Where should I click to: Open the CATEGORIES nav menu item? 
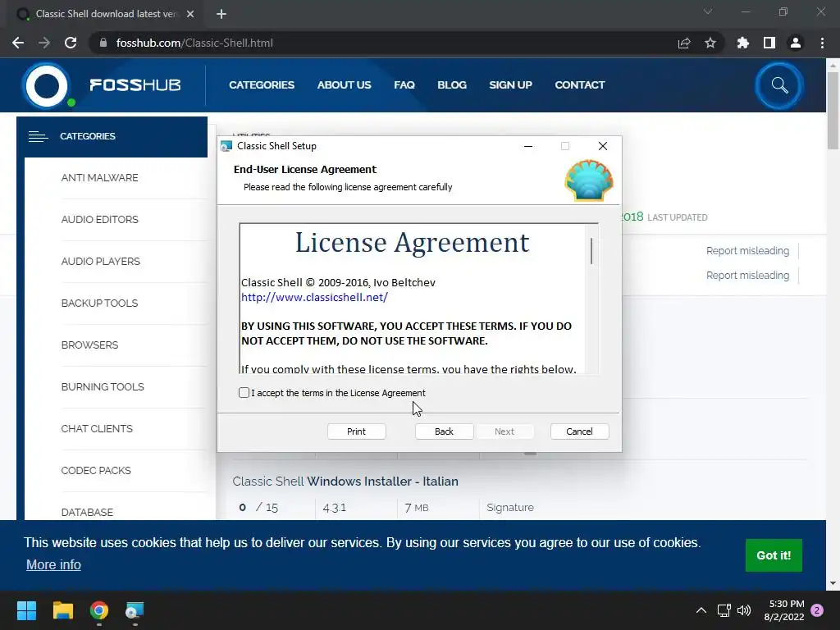pyautogui.click(x=262, y=85)
